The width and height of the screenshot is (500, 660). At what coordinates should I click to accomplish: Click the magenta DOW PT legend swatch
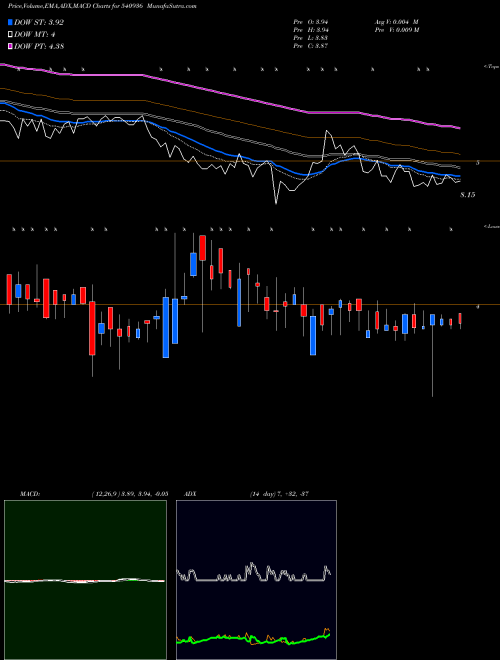(x=10, y=46)
